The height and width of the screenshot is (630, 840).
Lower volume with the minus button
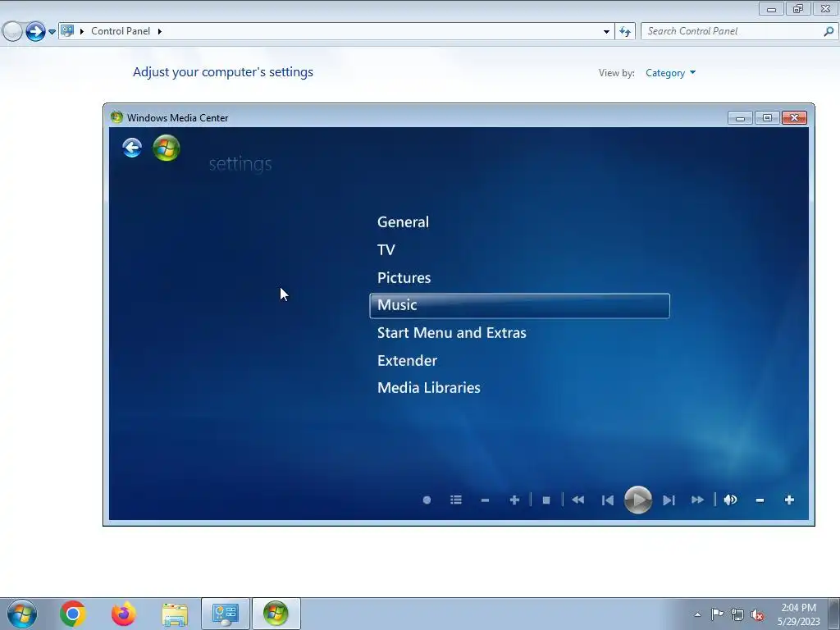760,500
